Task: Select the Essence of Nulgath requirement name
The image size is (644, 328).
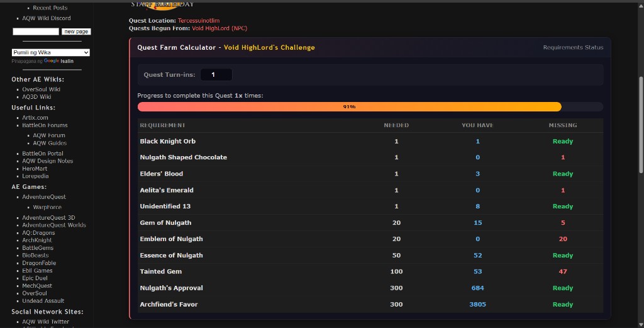Action: 171,255
